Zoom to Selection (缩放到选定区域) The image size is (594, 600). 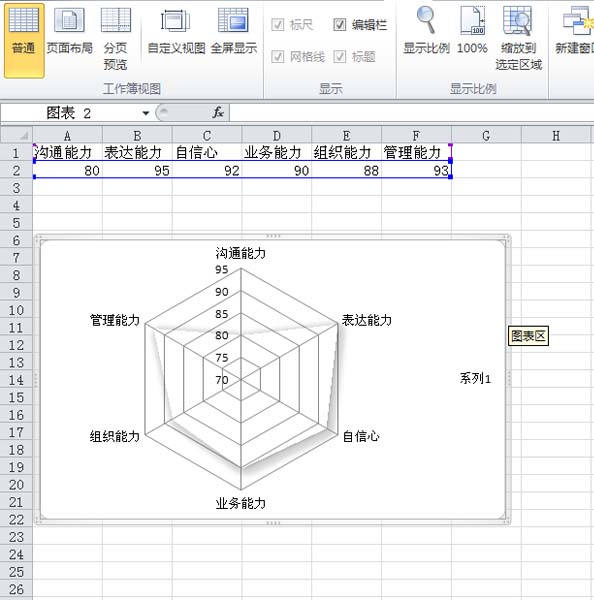518,38
